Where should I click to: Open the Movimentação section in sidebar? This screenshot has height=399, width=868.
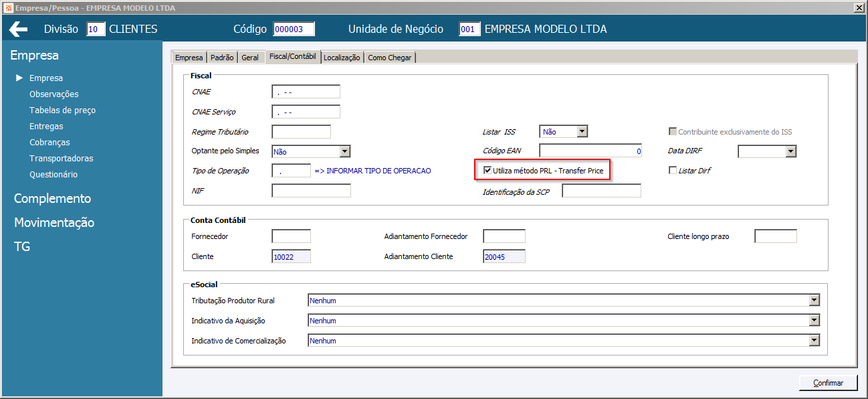pos(54,222)
